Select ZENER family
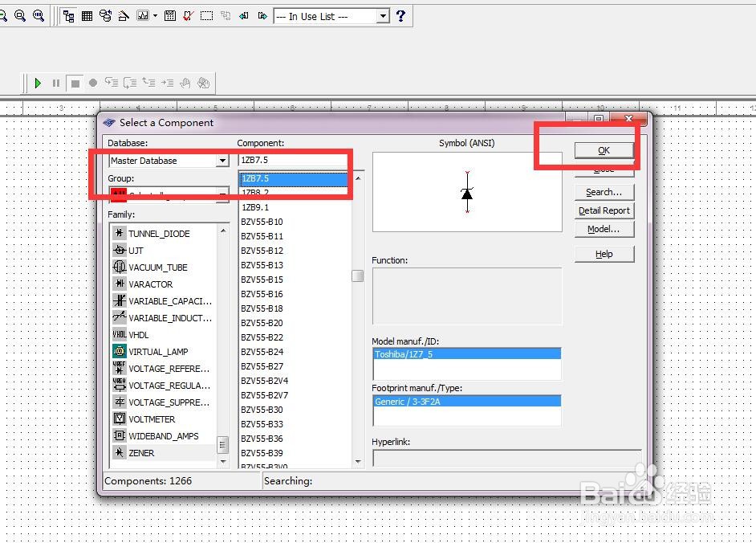This screenshot has height=543, width=756. click(x=163, y=453)
